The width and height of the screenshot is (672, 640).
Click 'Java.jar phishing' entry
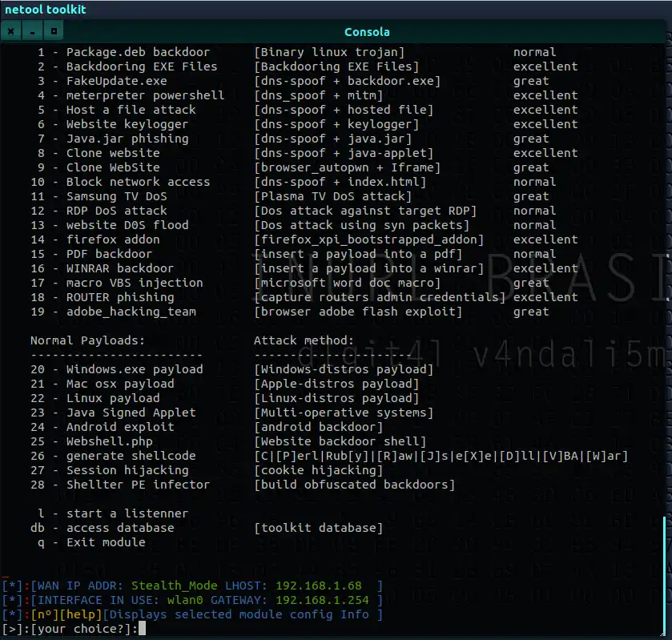(x=127, y=139)
